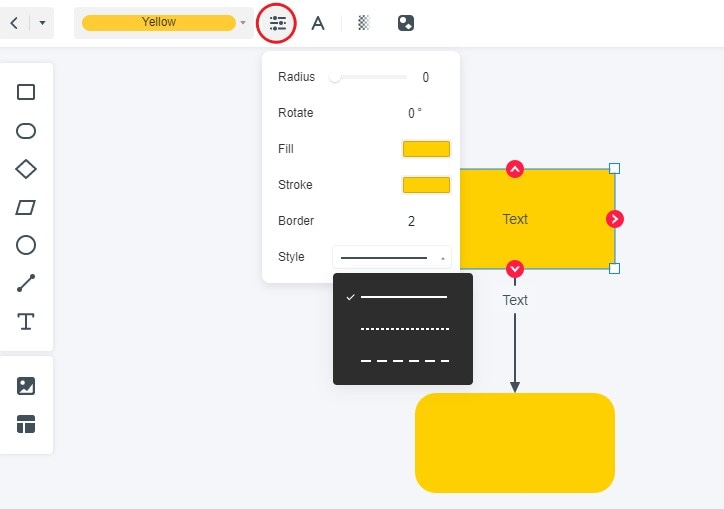Insert an image with the picture icon
The width and height of the screenshot is (724, 509).
(x=26, y=386)
